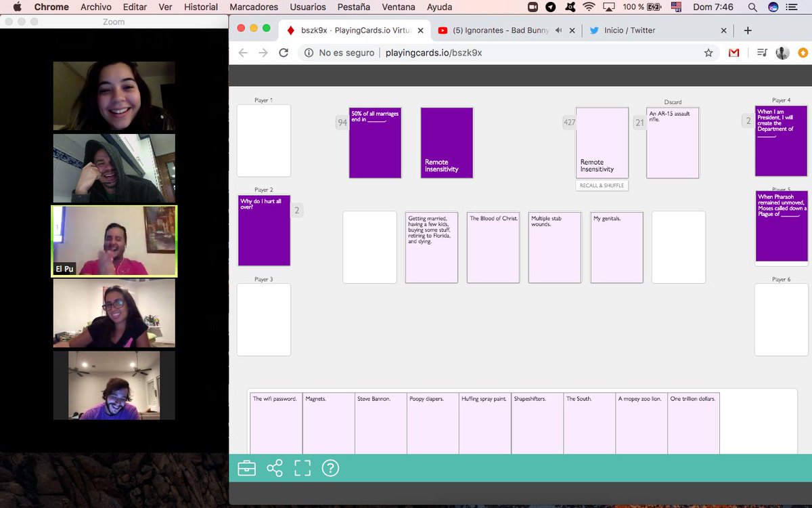The image size is (812, 508).
Task: Bookmark this page with the star icon
Action: [708, 53]
